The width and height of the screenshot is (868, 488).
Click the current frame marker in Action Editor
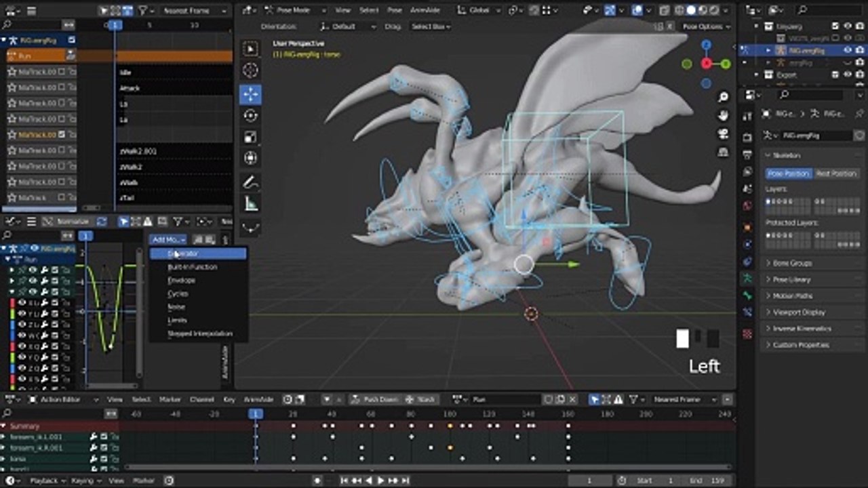(x=256, y=413)
